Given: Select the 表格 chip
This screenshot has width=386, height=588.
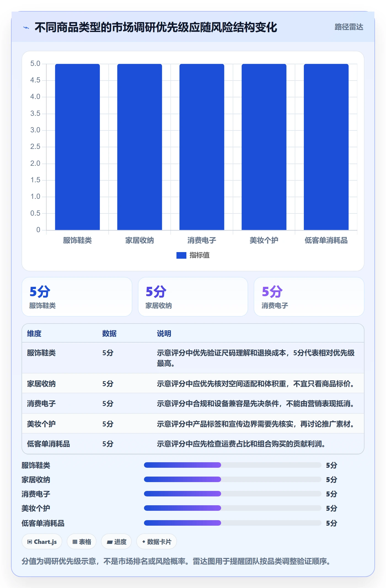Looking at the screenshot, I should pyautogui.click(x=82, y=542).
